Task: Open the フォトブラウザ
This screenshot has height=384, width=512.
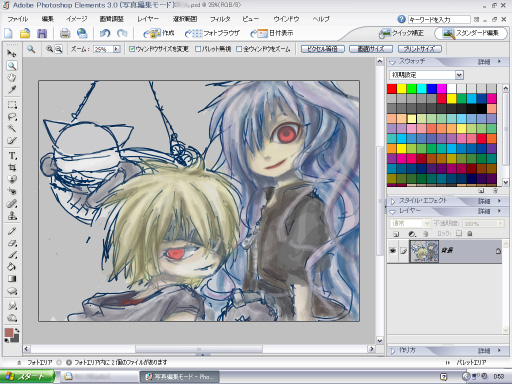Action: pyautogui.click(x=213, y=33)
